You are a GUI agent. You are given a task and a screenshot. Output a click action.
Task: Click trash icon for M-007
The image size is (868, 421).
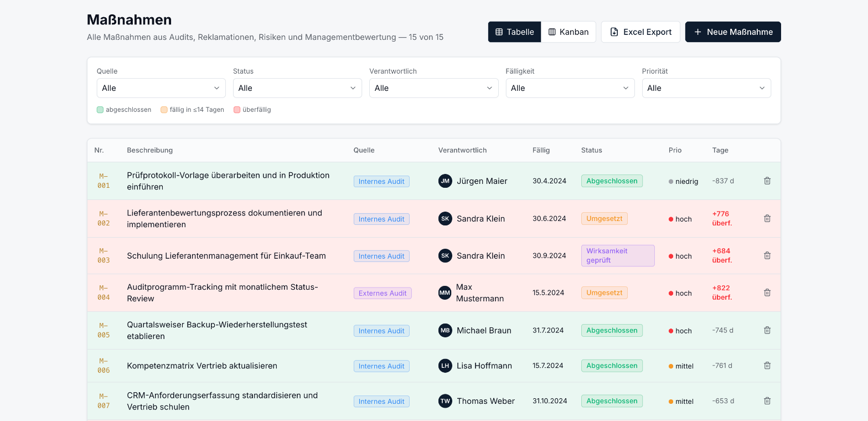point(767,401)
